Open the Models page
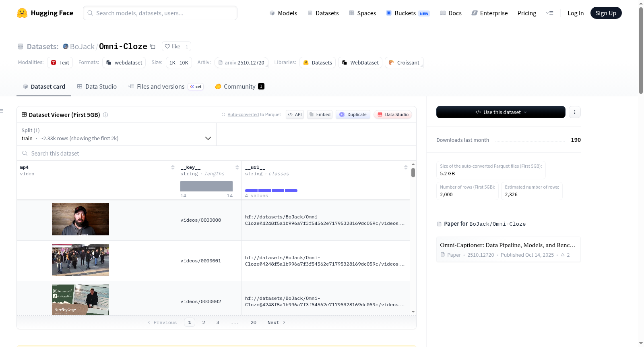 (283, 13)
